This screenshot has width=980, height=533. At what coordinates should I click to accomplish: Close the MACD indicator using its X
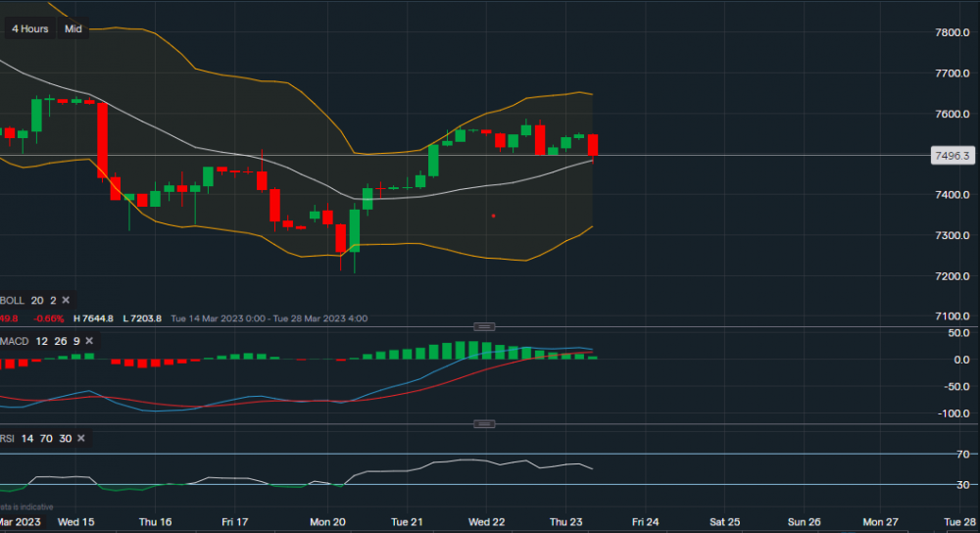[88, 340]
